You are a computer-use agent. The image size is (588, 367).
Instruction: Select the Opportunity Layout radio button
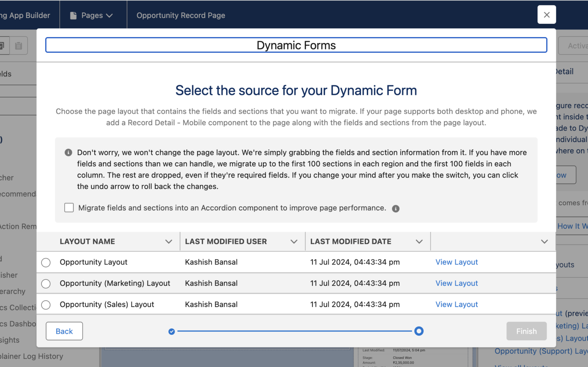tap(46, 263)
